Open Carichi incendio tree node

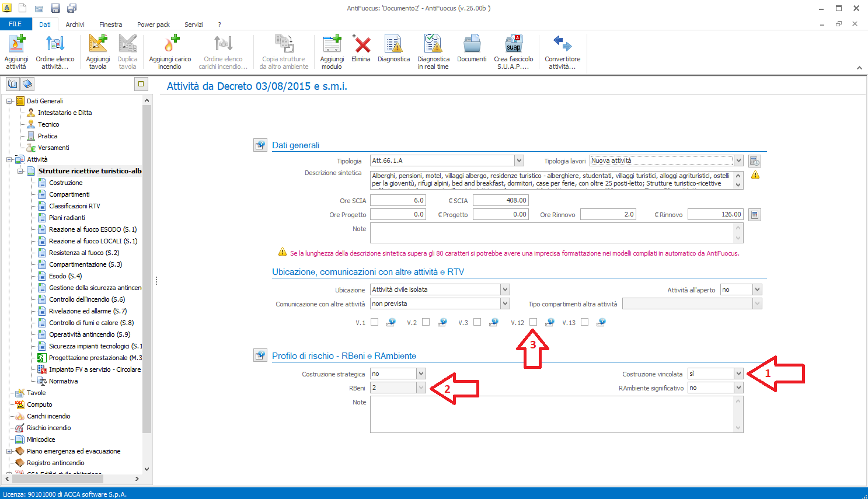point(48,416)
